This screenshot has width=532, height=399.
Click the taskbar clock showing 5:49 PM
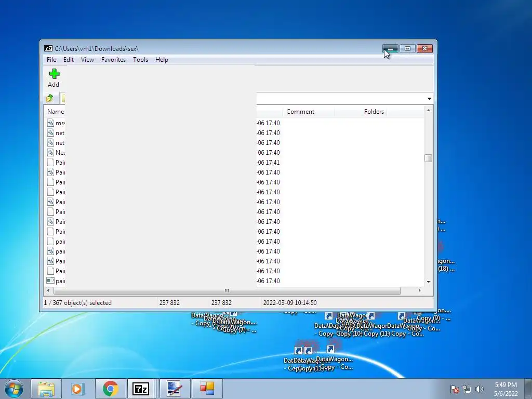point(506,389)
